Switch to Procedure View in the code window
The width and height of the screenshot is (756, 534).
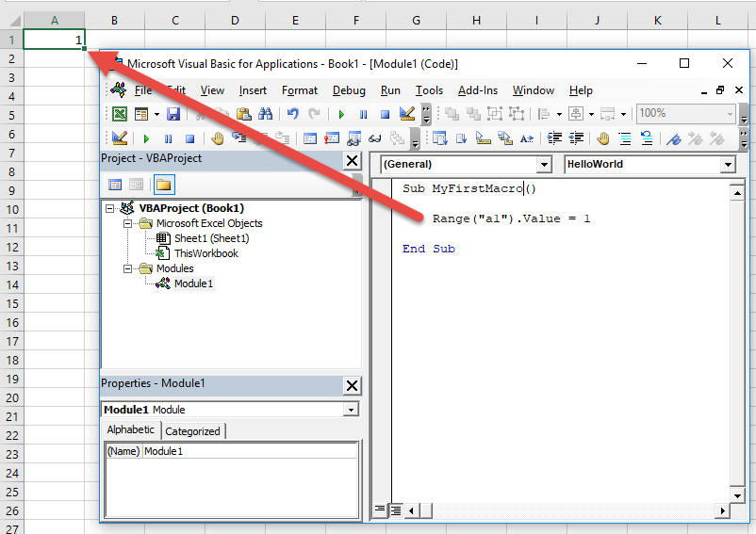[x=380, y=509]
